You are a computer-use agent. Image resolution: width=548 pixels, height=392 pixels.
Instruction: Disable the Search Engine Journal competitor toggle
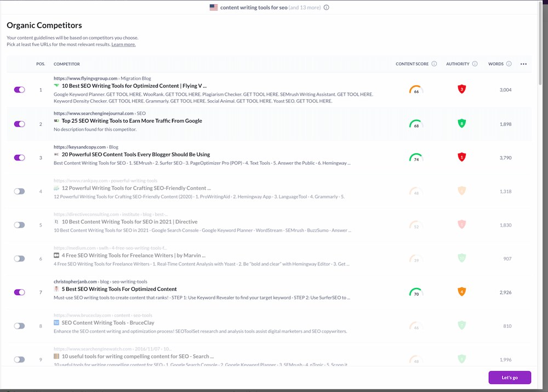(x=20, y=124)
